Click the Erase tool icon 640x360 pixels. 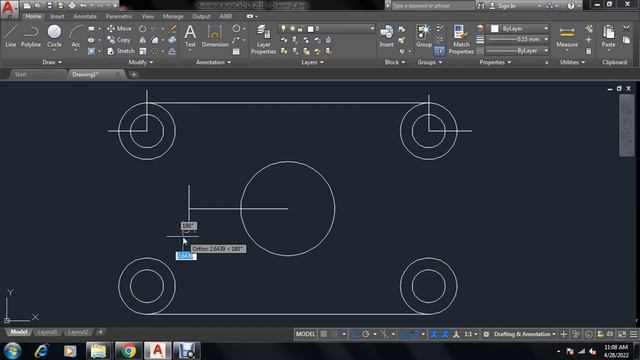point(172,29)
